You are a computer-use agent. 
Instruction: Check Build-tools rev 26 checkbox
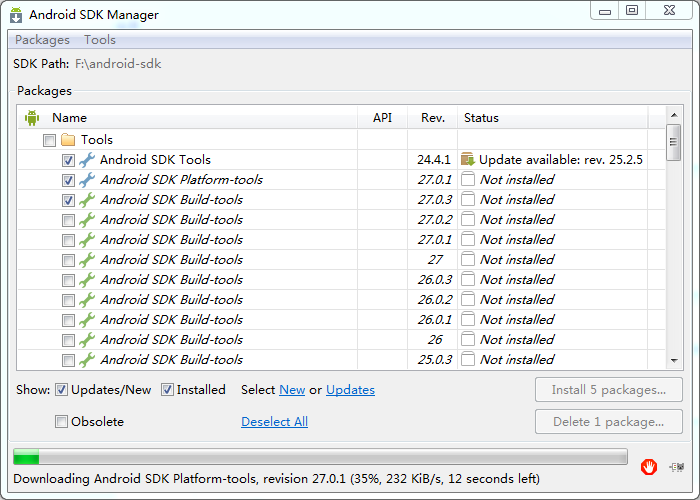coord(68,341)
